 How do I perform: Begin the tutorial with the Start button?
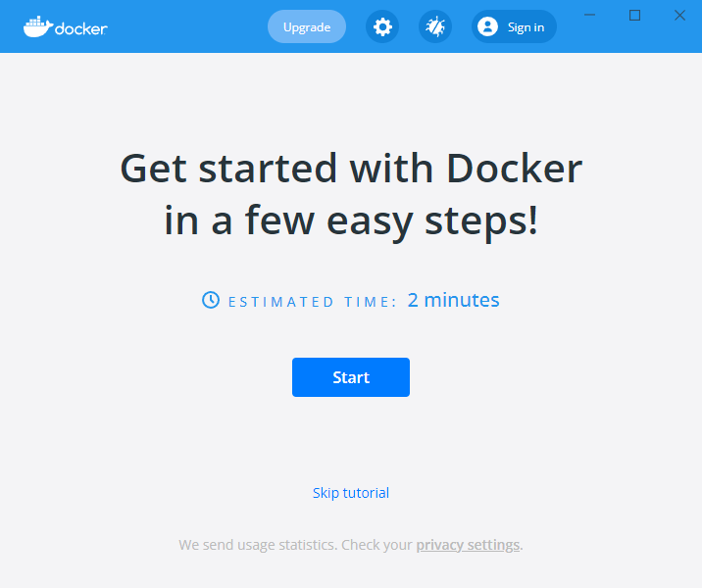pos(351,377)
